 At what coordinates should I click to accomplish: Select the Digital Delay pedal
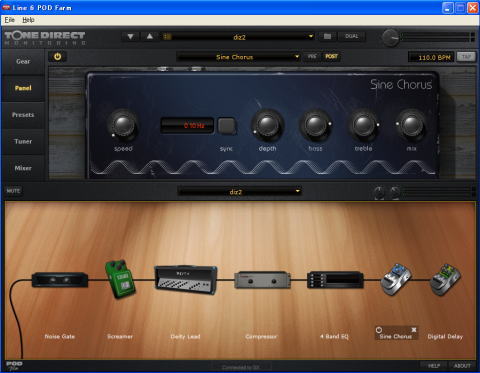point(445,279)
